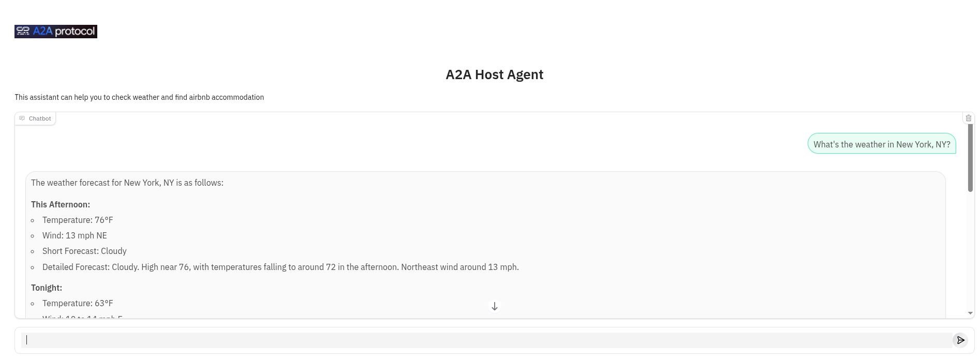Select the 'Temperature: 76°F' line
This screenshot has width=980, height=360.
click(78, 220)
